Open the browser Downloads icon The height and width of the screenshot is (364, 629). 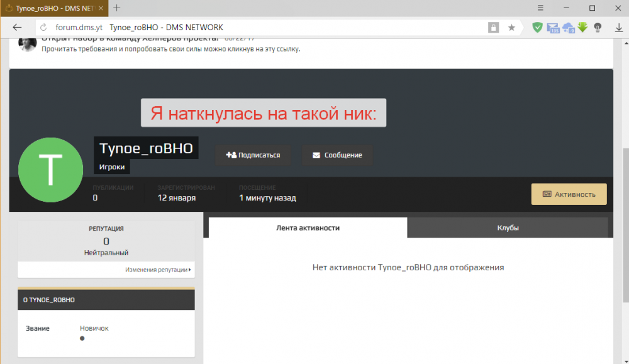[619, 28]
